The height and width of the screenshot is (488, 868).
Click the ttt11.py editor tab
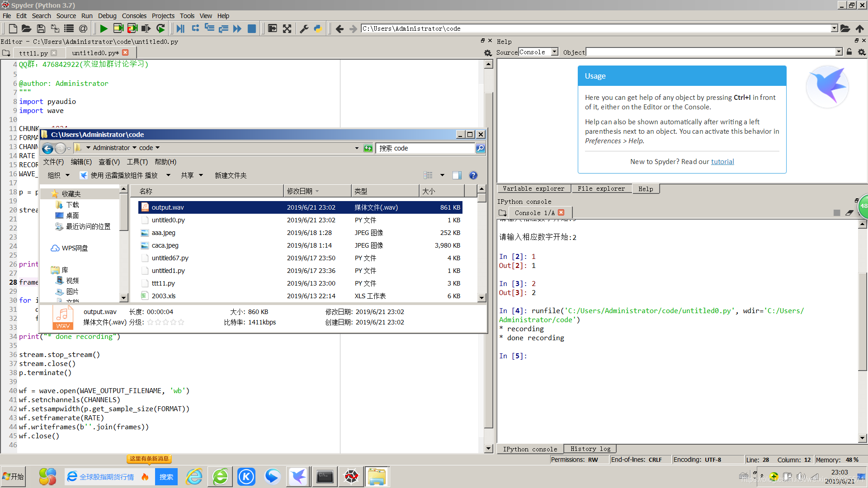33,53
